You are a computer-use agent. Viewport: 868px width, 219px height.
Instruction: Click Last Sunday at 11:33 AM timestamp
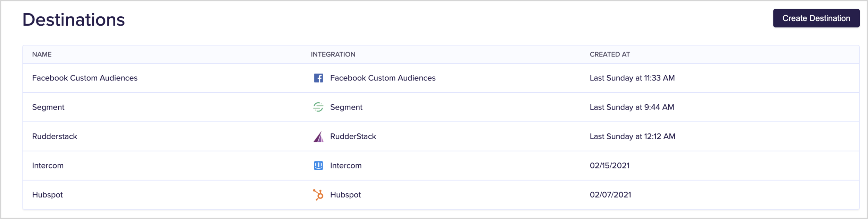click(632, 78)
